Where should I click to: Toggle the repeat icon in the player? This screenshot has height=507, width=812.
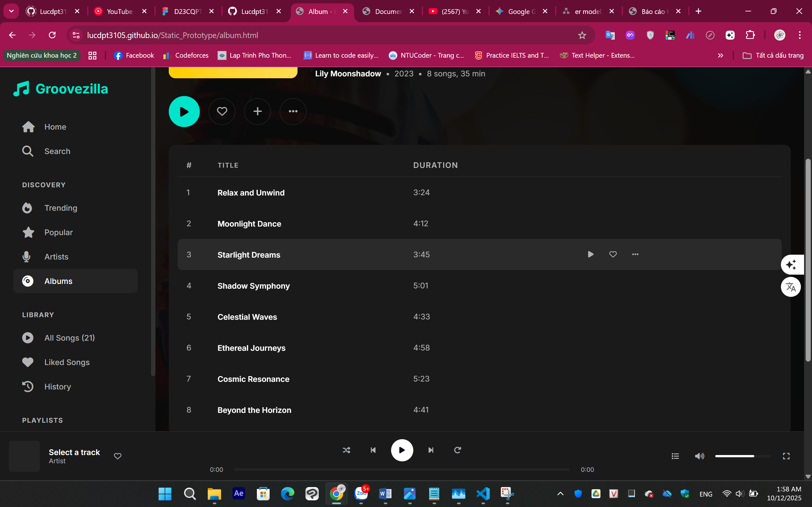coord(457,450)
